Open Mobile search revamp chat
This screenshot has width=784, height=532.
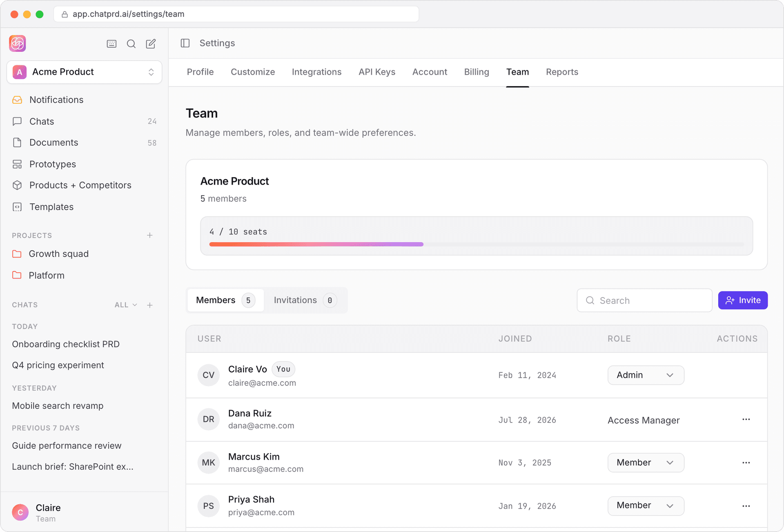(58, 406)
